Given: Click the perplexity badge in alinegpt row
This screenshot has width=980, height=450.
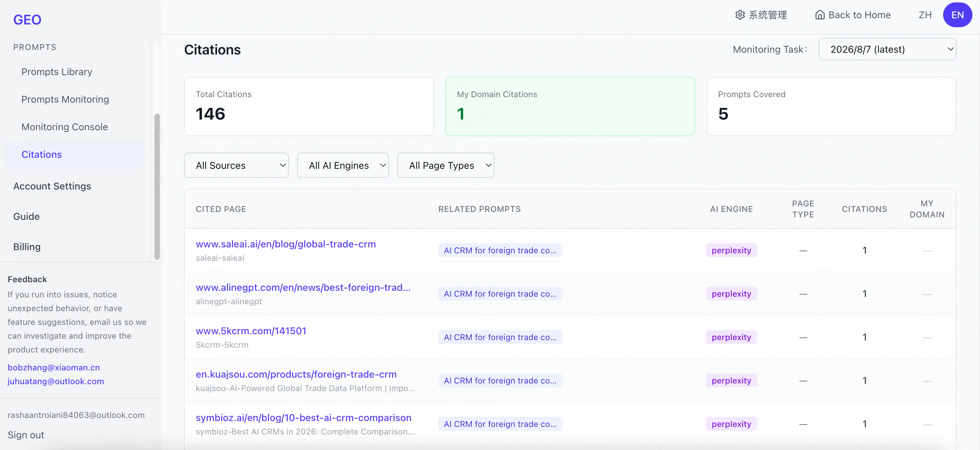Looking at the screenshot, I should coord(731,294).
